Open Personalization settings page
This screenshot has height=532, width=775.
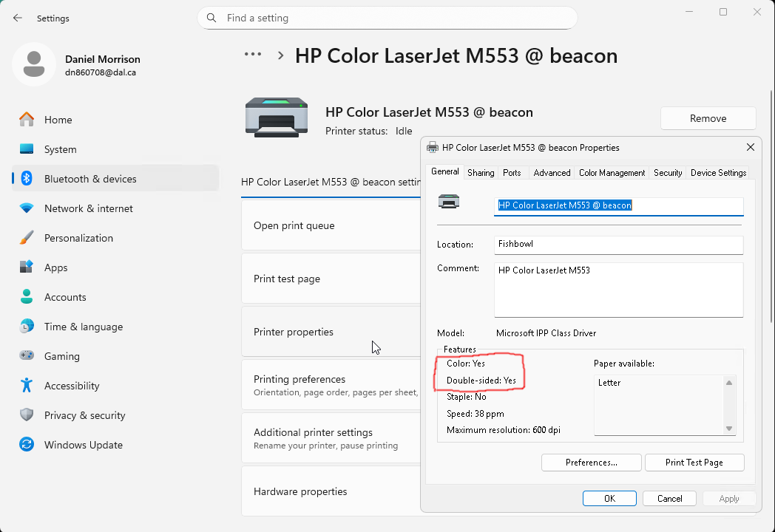click(78, 238)
